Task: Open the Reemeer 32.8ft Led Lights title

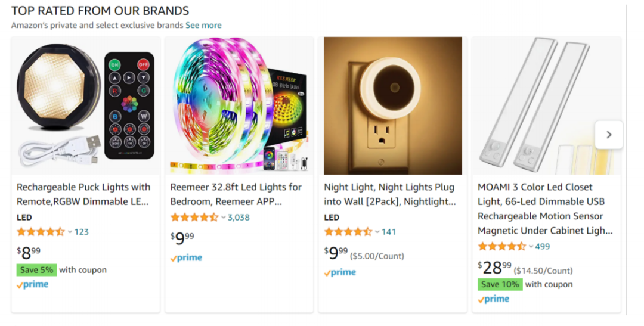Action: pos(236,194)
